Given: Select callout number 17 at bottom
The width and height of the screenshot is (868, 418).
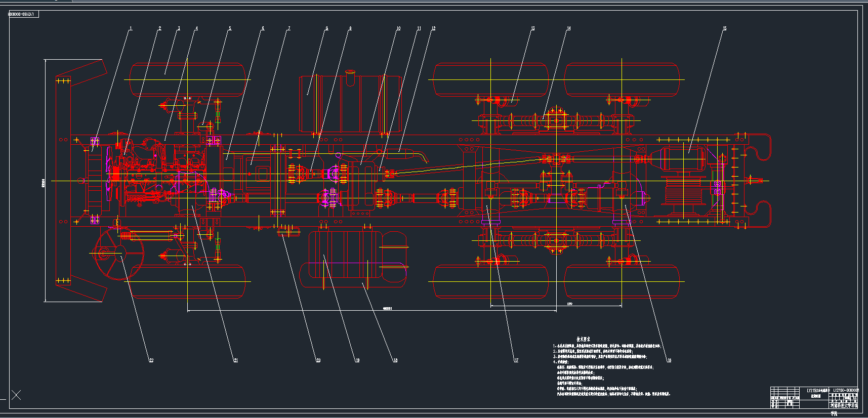Looking at the screenshot, I should (x=516, y=360).
